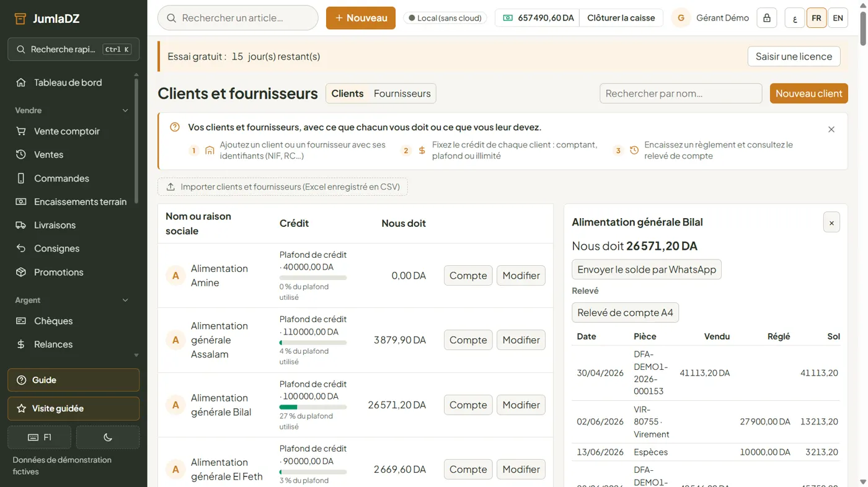
Task: Click Envoyer le solde par WhatsApp
Action: [647, 270]
